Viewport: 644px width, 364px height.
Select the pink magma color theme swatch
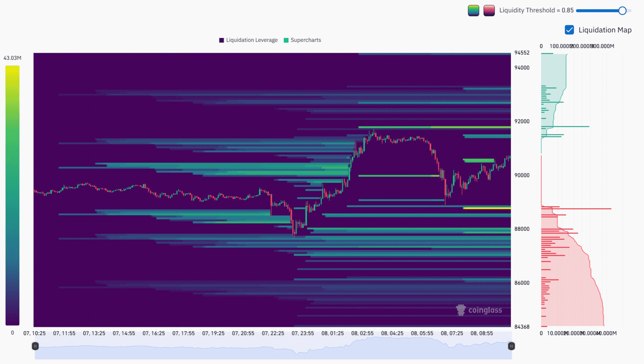click(489, 10)
